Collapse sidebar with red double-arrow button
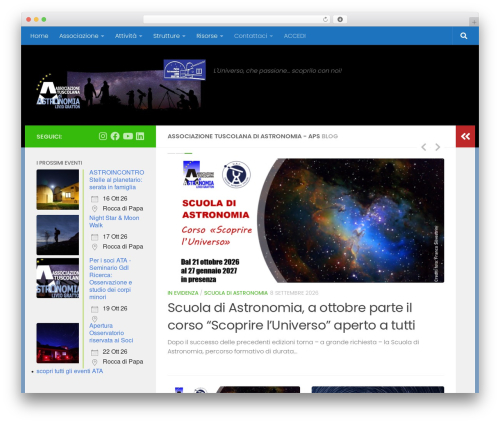Viewport: 500px width, 423px height. click(465, 136)
